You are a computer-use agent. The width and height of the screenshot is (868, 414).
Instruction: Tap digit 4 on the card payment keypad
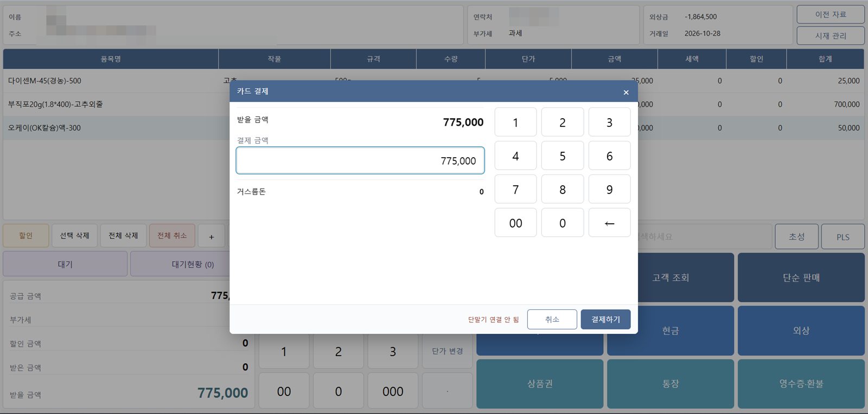click(515, 156)
